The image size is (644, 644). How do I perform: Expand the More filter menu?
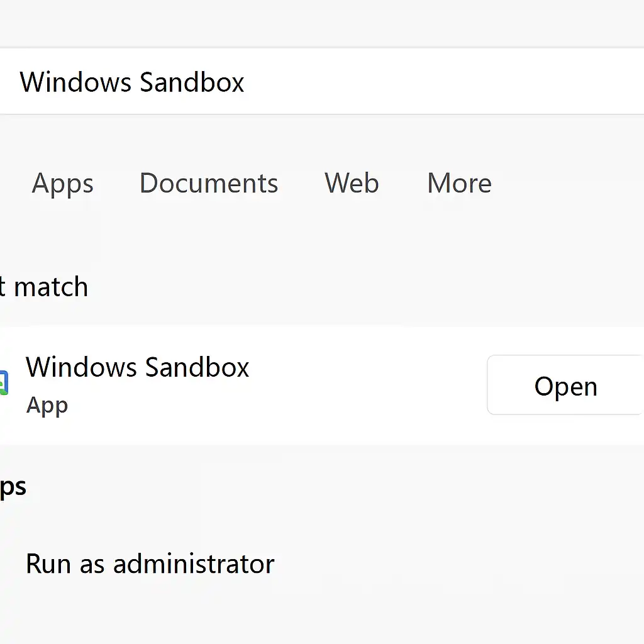click(x=459, y=184)
